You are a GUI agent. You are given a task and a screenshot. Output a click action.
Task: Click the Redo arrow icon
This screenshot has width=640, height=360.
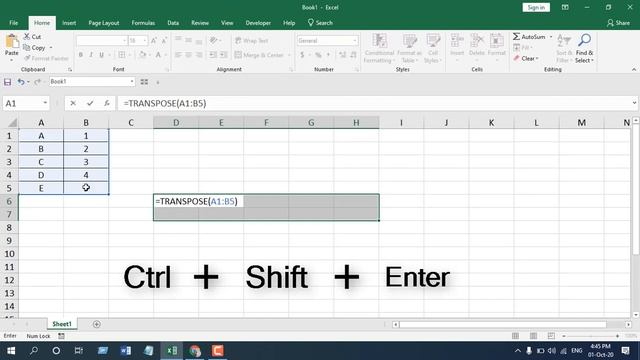pos(37,82)
